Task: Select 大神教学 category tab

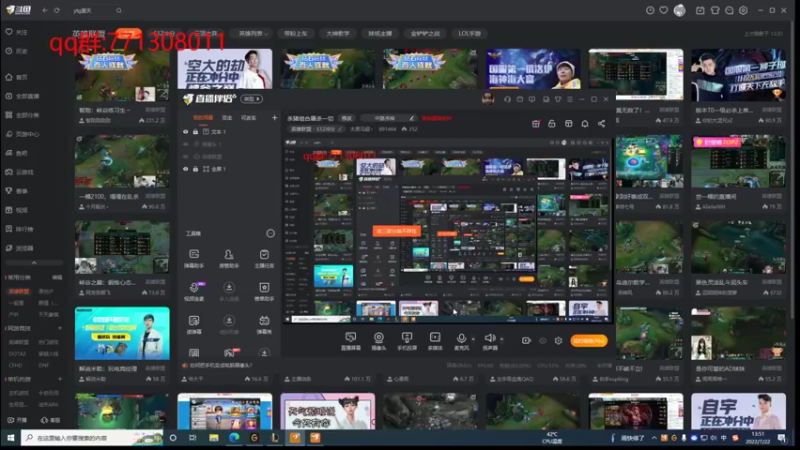Action: coord(338,33)
